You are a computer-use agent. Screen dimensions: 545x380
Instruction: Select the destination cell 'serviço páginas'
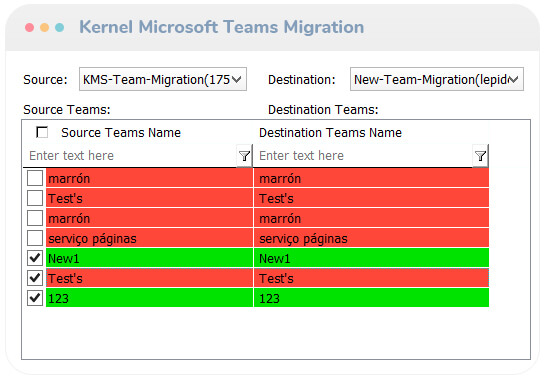(x=371, y=238)
